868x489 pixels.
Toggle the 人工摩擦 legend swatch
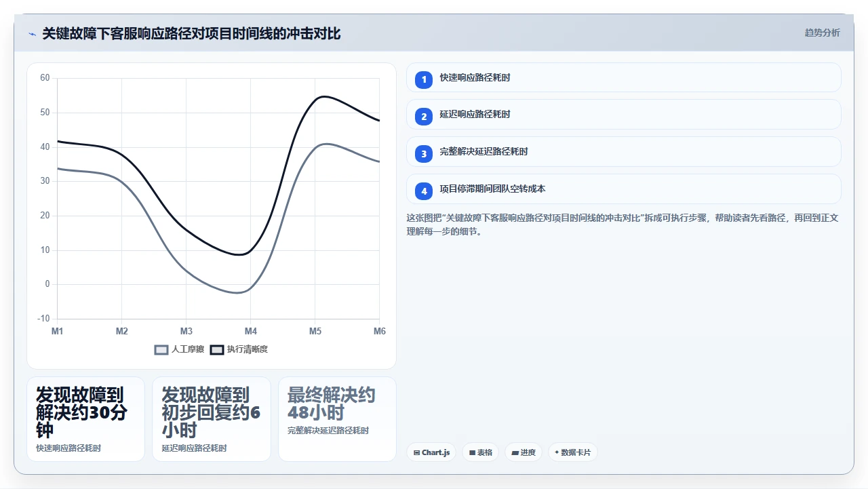pyautogui.click(x=161, y=350)
